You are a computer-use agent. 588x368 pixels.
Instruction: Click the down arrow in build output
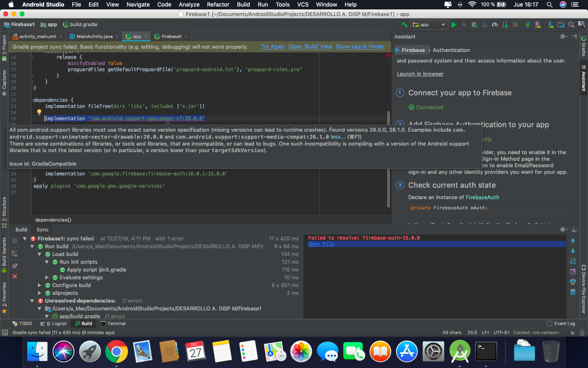[x=573, y=251]
